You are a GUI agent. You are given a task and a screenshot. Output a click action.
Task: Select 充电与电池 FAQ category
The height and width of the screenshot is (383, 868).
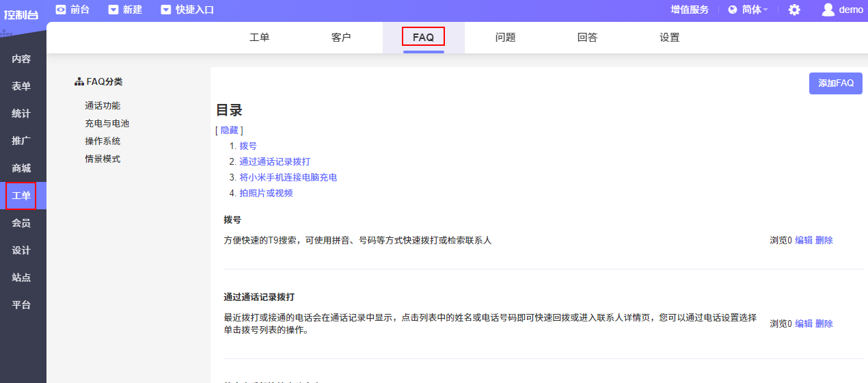click(107, 124)
